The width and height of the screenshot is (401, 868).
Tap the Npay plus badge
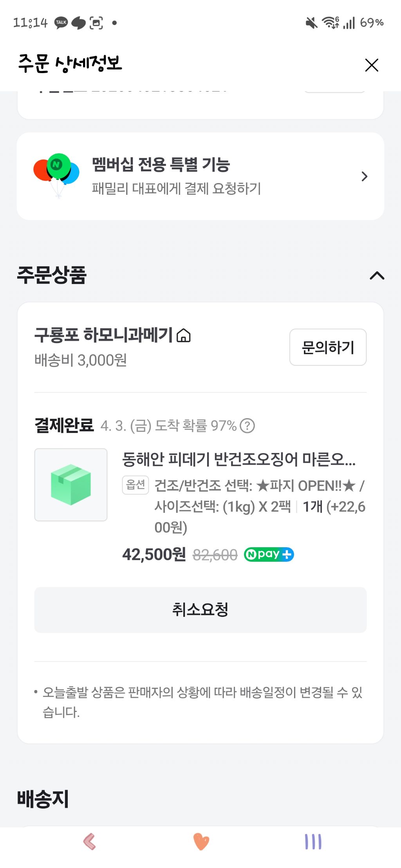click(269, 554)
